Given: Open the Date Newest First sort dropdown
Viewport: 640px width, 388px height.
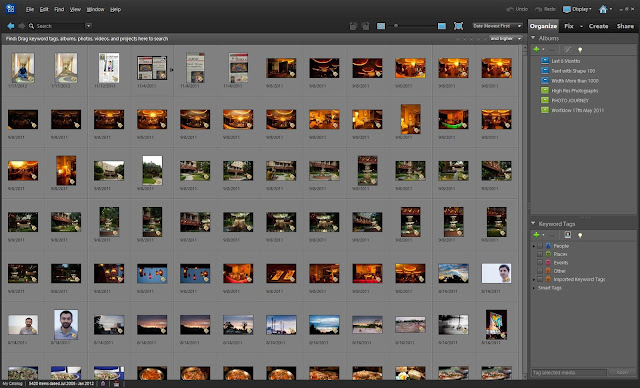Looking at the screenshot, I should coord(497,26).
